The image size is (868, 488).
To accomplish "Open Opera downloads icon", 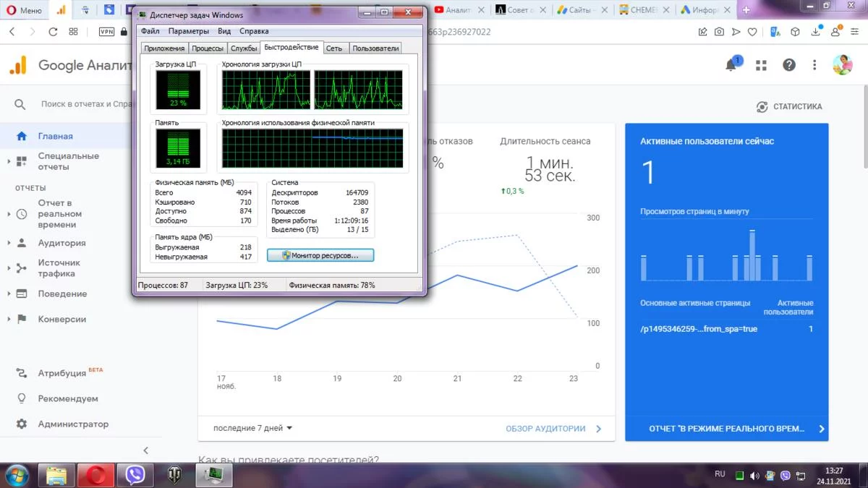I will (816, 32).
